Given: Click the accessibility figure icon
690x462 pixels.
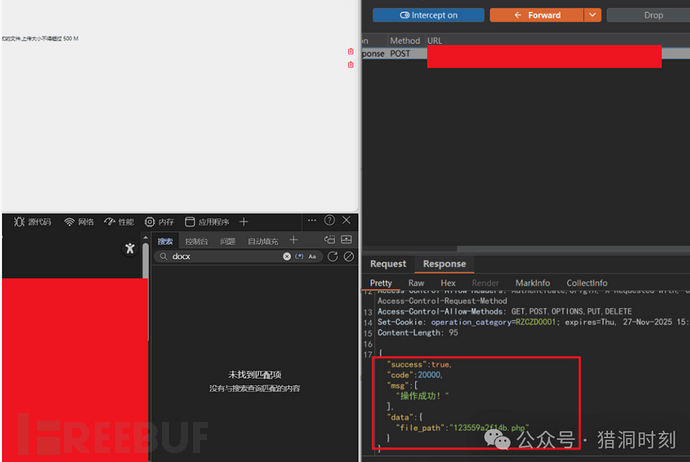Looking at the screenshot, I should click(x=128, y=248).
